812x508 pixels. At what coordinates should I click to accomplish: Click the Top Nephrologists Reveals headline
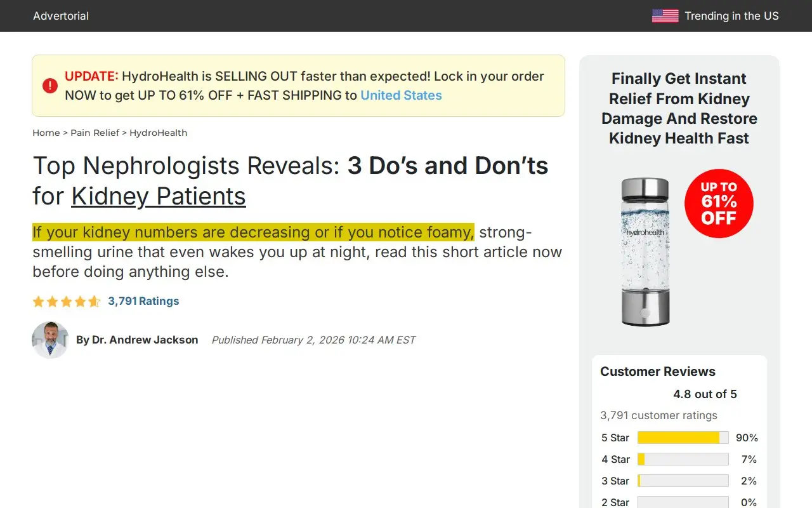tap(291, 181)
